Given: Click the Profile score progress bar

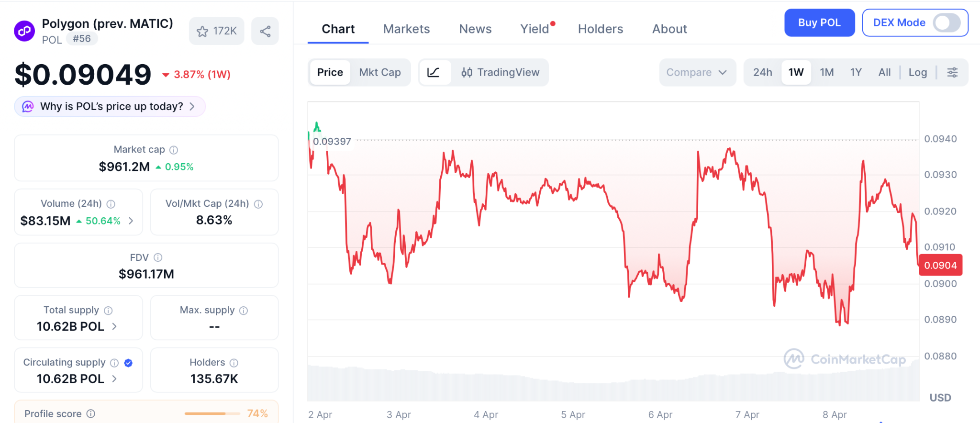Looking at the screenshot, I should coord(212,413).
